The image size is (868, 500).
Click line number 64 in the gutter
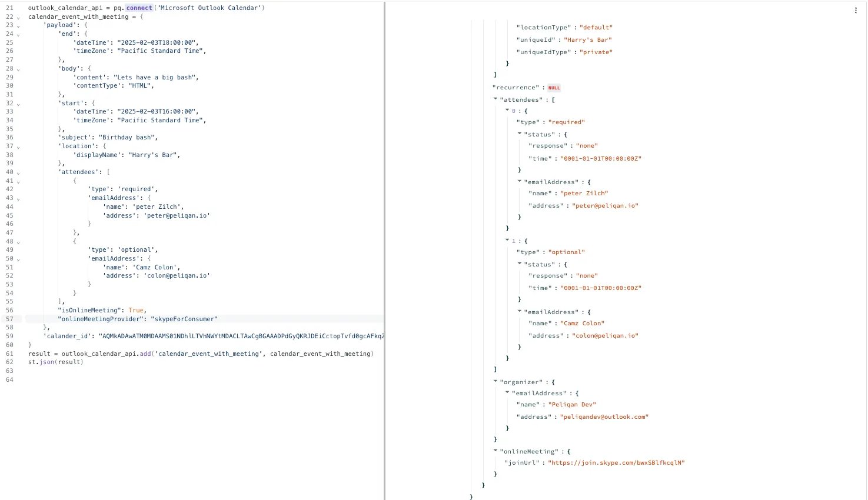click(9, 379)
